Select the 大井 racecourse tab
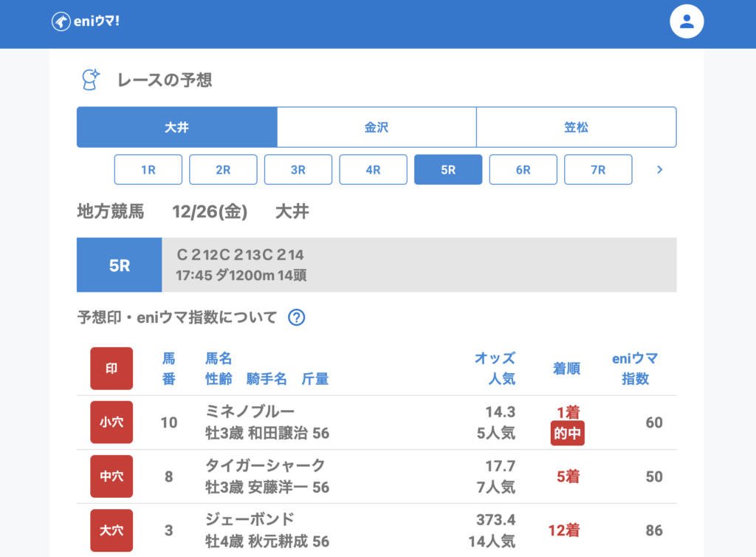Screen dimensions: 756x557 point(177,127)
